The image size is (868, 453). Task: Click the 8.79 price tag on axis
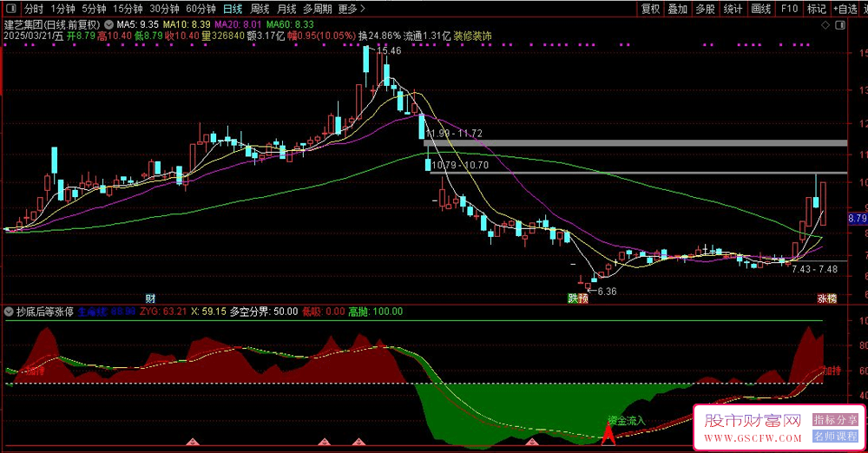click(x=858, y=219)
